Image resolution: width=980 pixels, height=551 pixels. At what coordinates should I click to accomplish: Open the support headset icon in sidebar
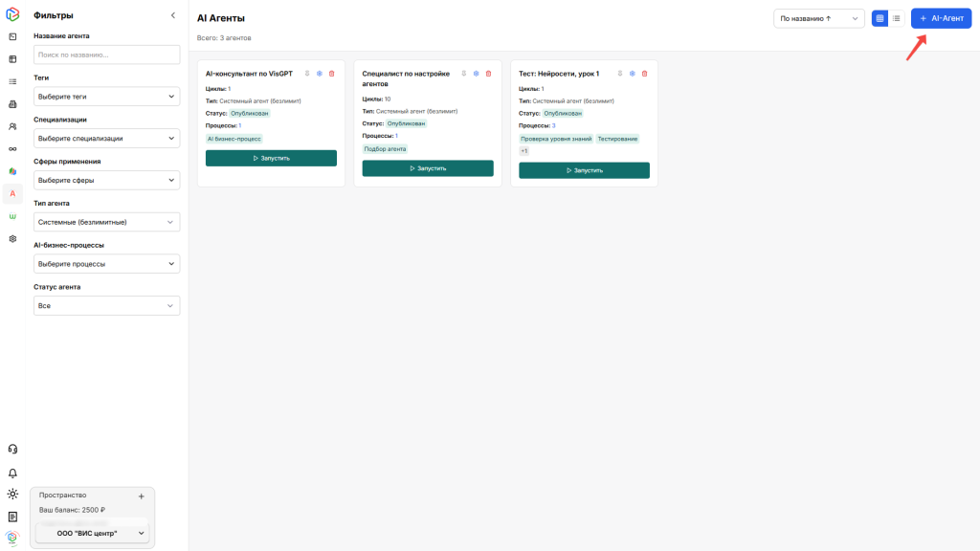point(12,449)
